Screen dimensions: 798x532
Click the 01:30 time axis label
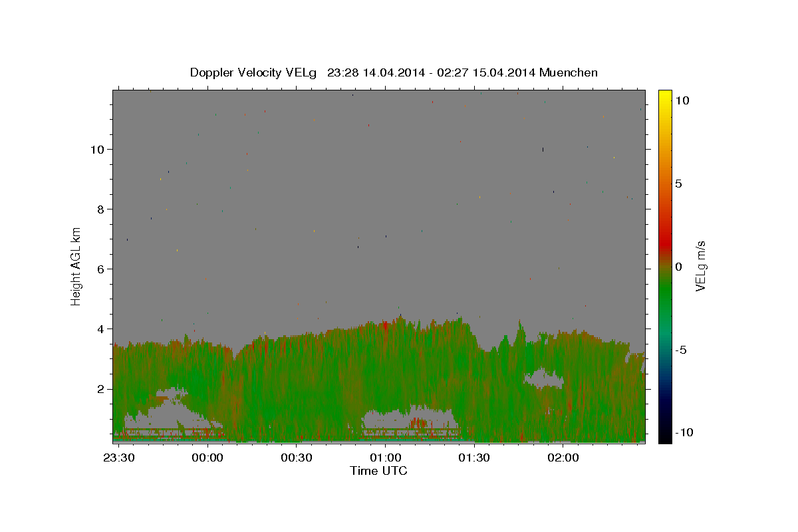474,458
